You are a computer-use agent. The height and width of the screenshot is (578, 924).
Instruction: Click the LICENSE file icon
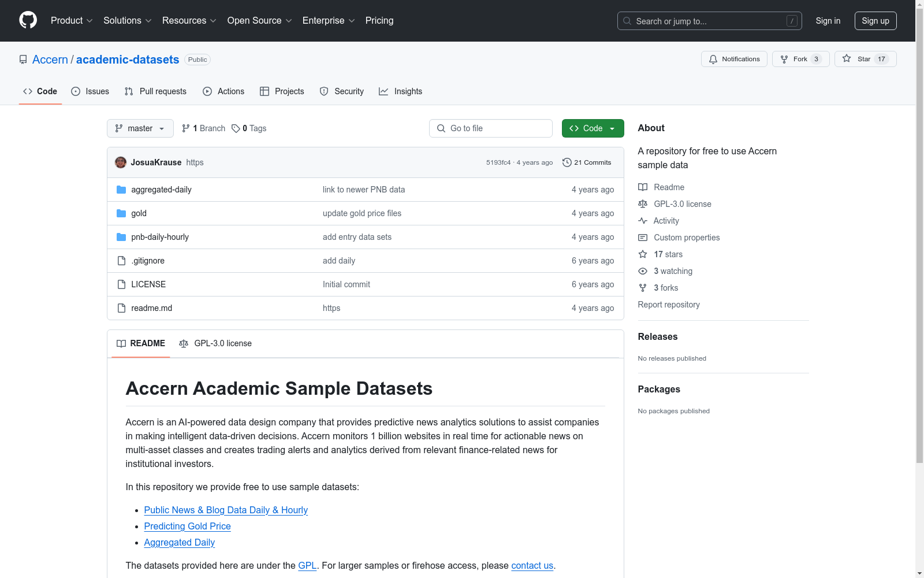[x=121, y=284]
